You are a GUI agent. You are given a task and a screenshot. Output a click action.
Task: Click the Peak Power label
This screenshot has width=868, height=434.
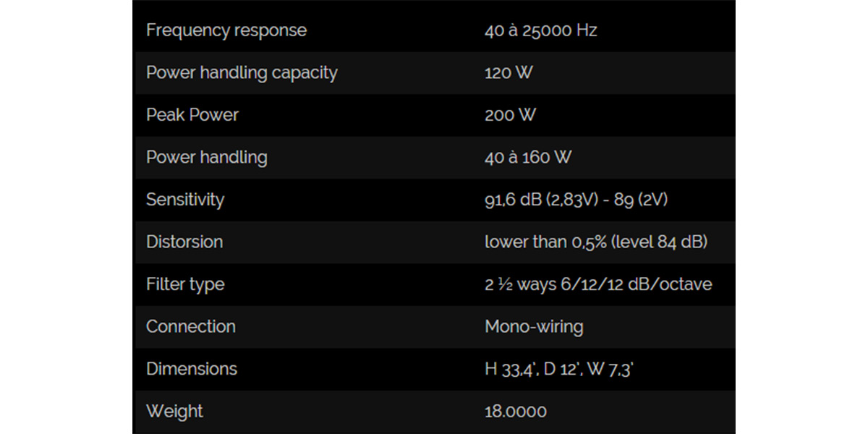192,115
